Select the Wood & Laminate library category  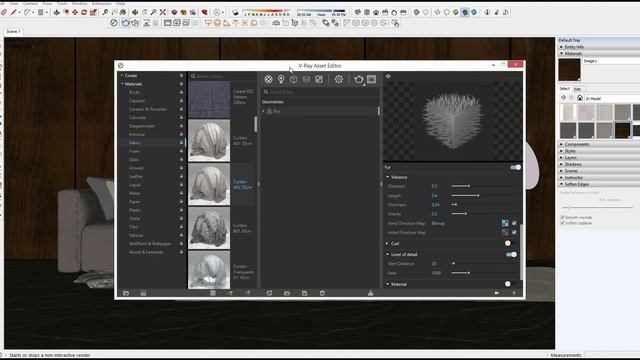(x=146, y=252)
